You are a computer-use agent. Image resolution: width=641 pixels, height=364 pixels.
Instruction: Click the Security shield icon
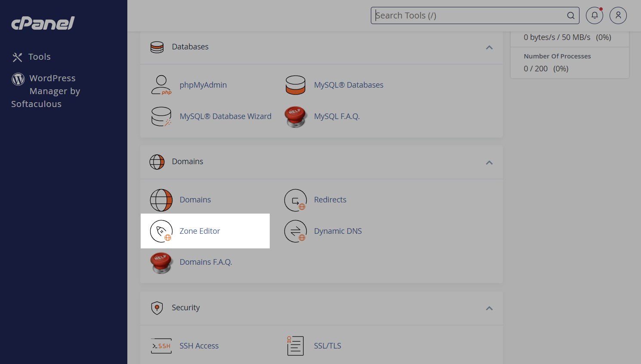click(x=157, y=308)
